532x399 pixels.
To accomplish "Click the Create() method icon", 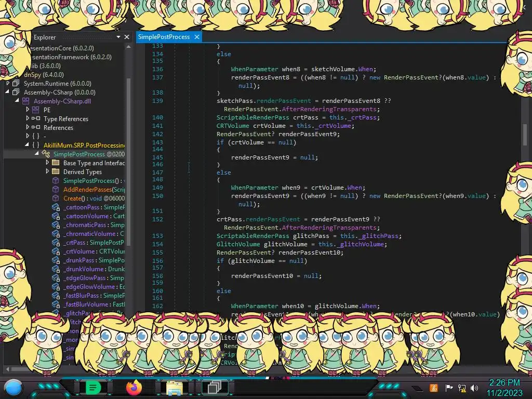I will pyautogui.click(x=56, y=198).
